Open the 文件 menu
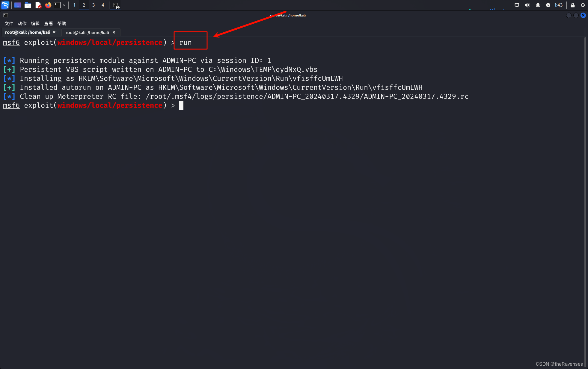The height and width of the screenshot is (369, 588). pos(9,24)
